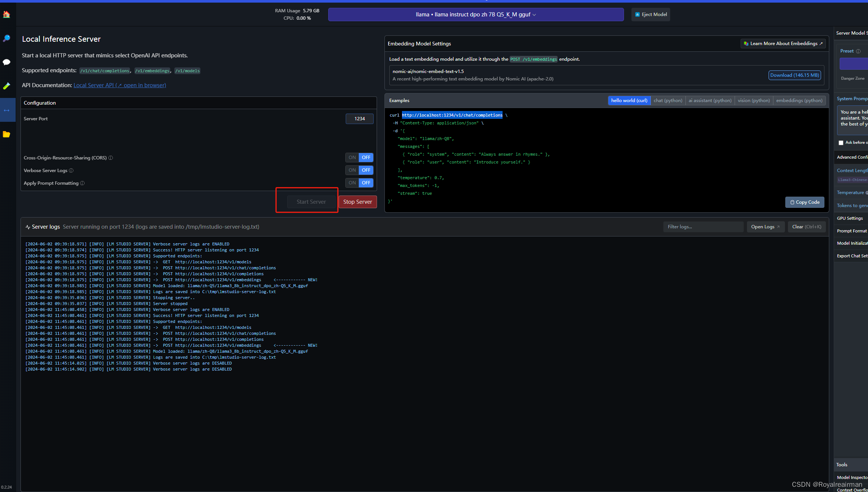Viewport: 868px width, 492px height.
Task: Click the Eject Model button icon
Action: point(638,14)
